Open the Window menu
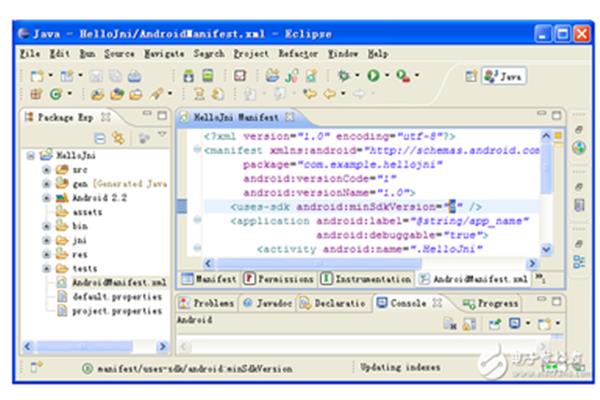Screen dimensions: 600x400 point(343,54)
